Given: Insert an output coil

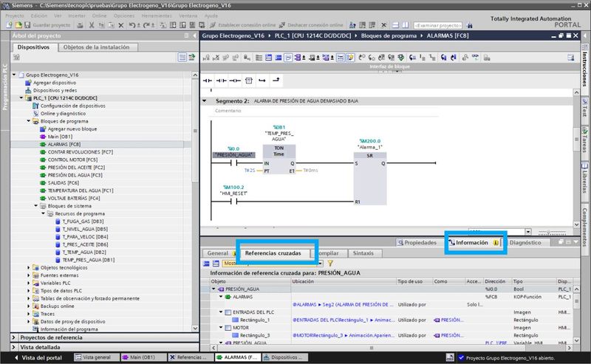Looking at the screenshot, I should 235,80.
